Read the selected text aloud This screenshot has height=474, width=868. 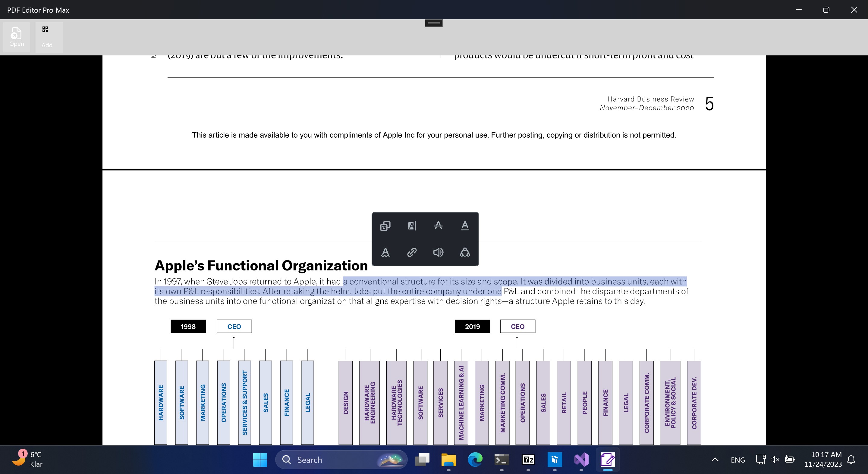pyautogui.click(x=439, y=252)
